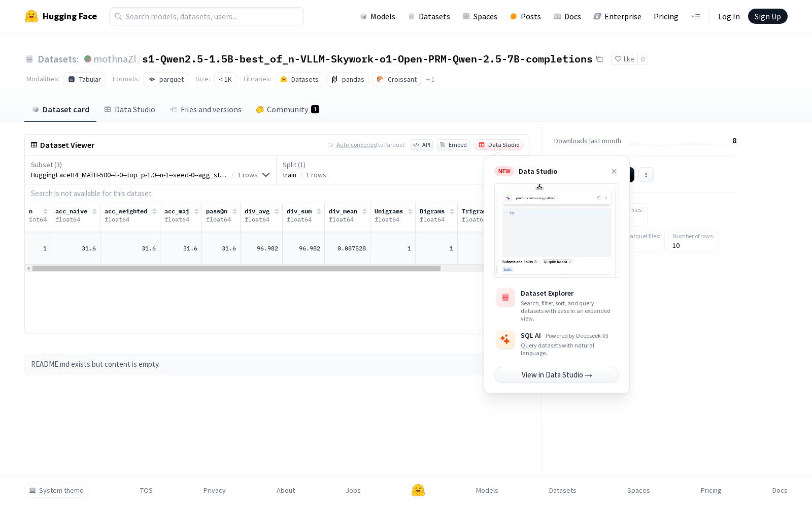The width and height of the screenshot is (812, 508).
Task: Sort by the n column
Action: click(45, 211)
